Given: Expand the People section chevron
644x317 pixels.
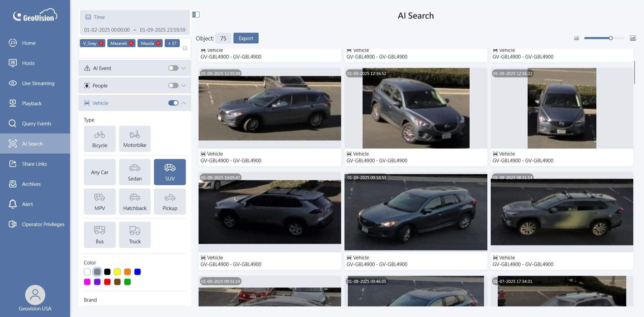Looking at the screenshot, I should click(x=183, y=86).
